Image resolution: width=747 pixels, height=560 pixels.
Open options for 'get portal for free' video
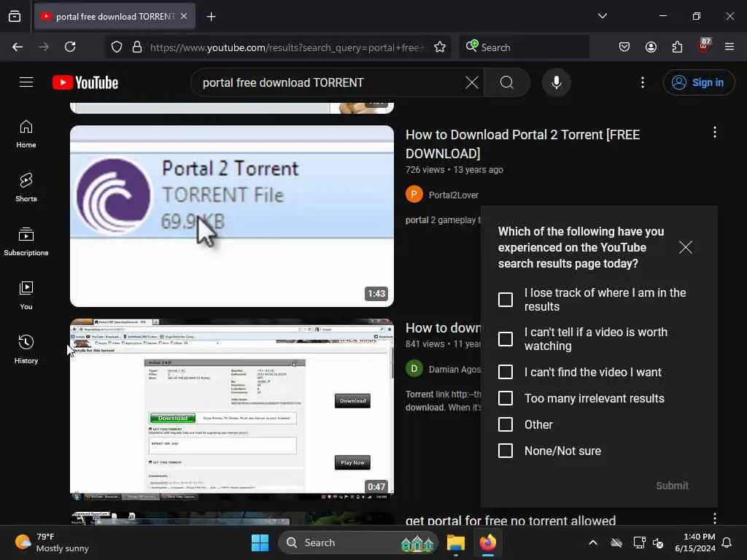(715, 518)
